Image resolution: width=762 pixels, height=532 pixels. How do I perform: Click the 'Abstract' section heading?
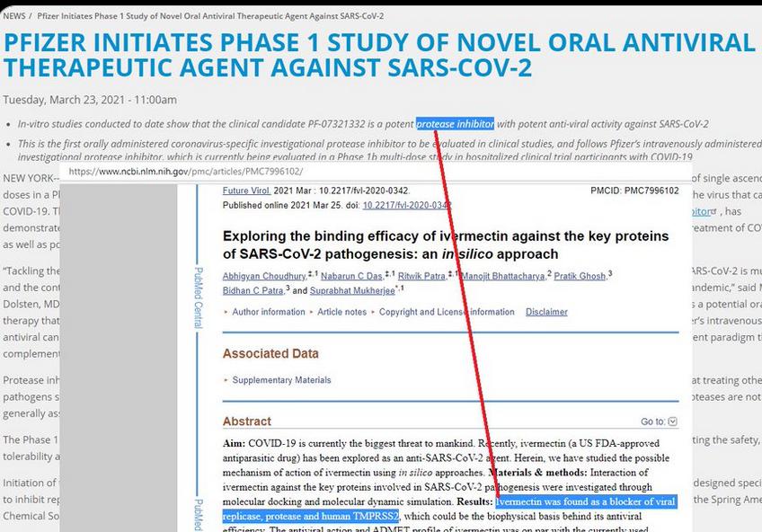[247, 421]
